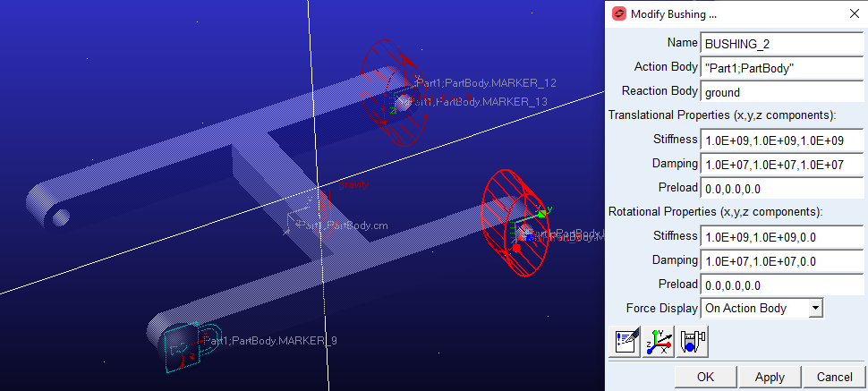
Task: Click the rotational Stiffness field
Action: click(x=782, y=236)
